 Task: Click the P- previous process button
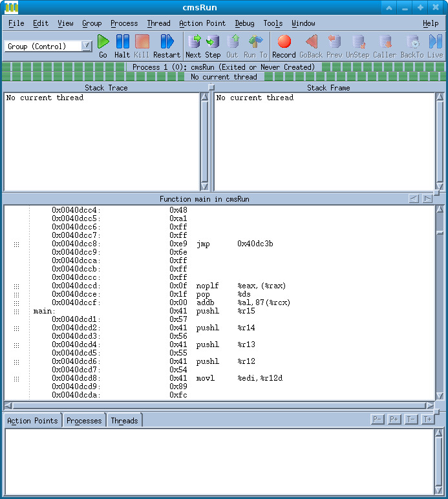[378, 419]
